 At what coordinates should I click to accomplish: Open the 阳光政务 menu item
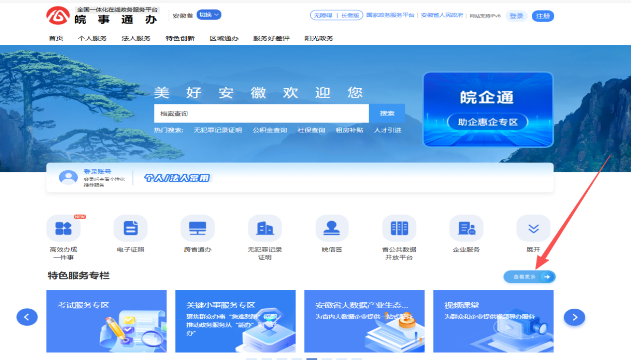[x=319, y=38]
